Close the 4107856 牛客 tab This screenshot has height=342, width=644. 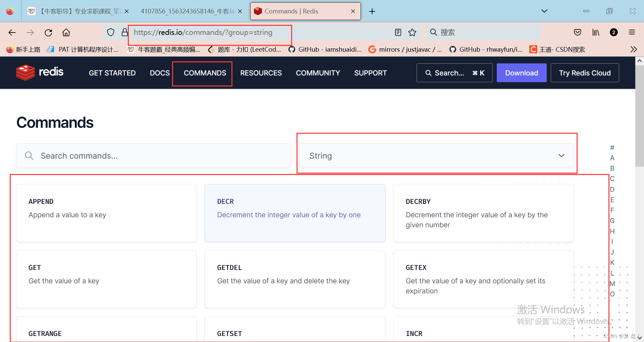[240, 11]
